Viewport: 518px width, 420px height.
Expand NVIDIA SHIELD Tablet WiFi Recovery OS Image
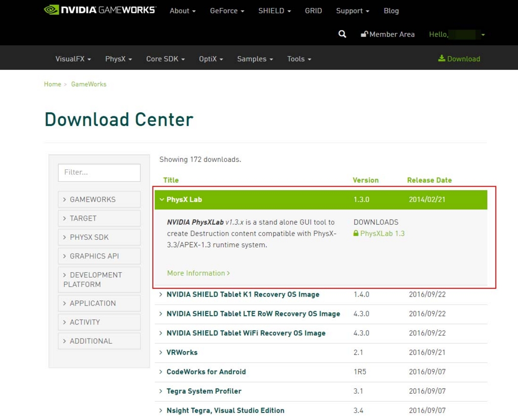click(x=321, y=333)
